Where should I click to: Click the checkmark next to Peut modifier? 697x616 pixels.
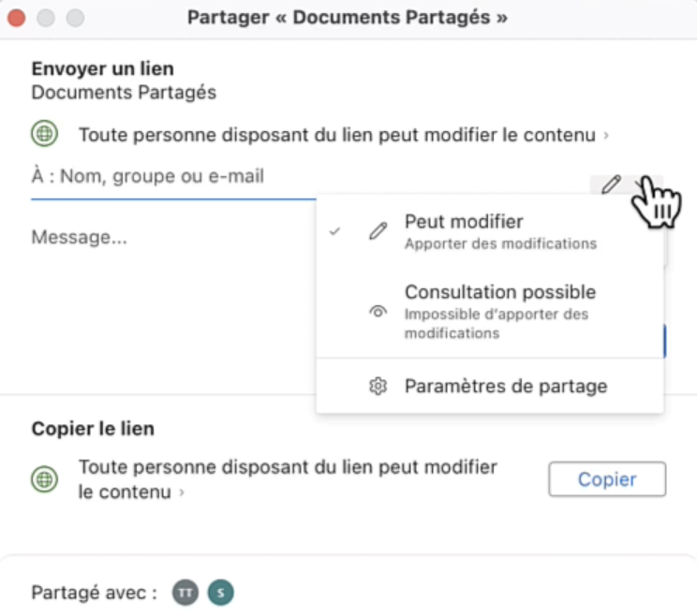[334, 231]
